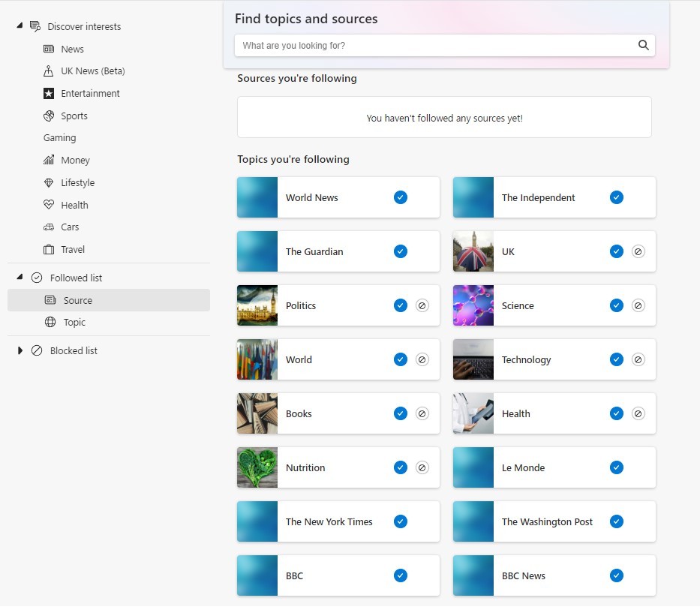Toggle follow checkmark for Le Monde
700x610 pixels.
coord(617,467)
